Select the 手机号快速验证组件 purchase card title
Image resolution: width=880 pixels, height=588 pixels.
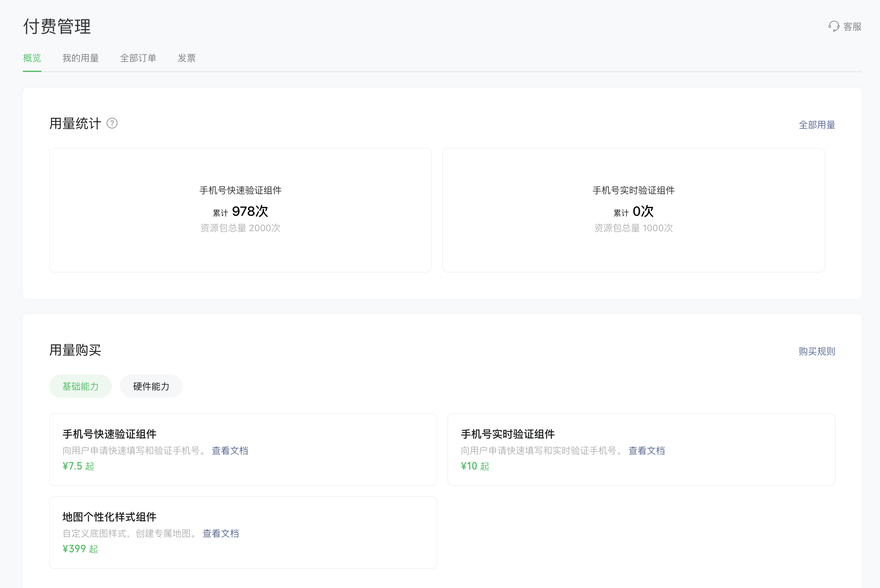point(109,434)
